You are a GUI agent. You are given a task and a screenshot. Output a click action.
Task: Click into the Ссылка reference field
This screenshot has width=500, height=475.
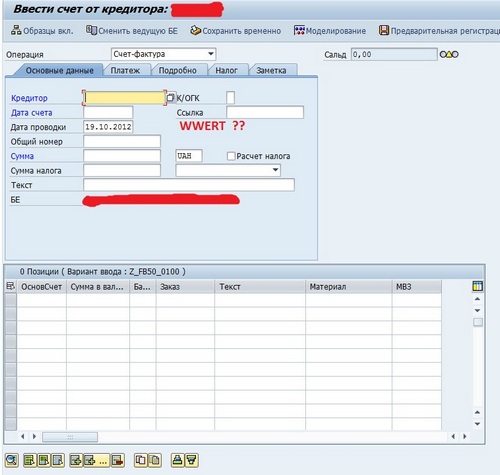pos(265,112)
